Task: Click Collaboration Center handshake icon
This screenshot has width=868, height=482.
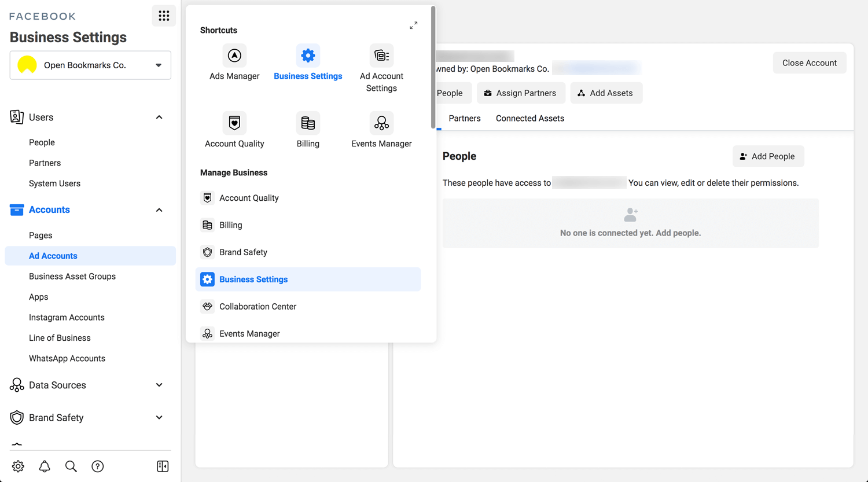Action: (207, 307)
